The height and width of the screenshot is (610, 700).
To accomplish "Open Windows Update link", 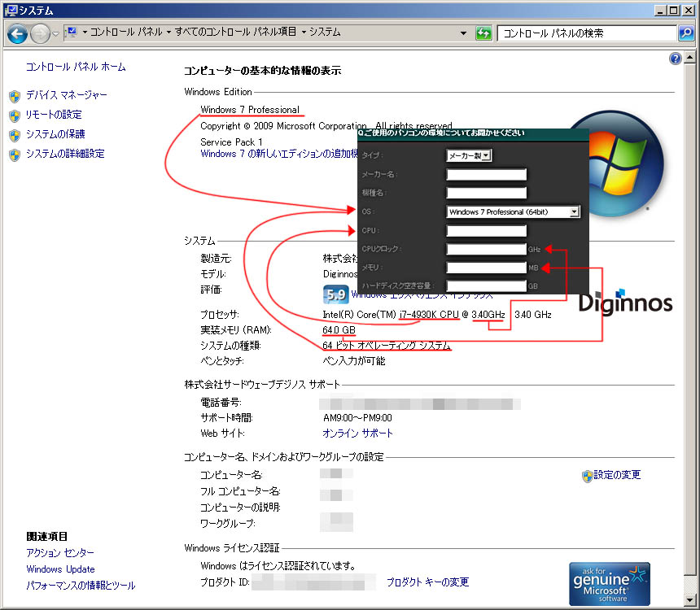I will [x=60, y=569].
